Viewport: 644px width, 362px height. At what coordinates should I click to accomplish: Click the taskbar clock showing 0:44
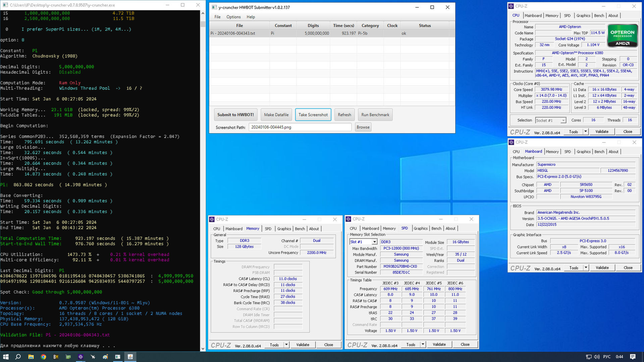[620, 357]
